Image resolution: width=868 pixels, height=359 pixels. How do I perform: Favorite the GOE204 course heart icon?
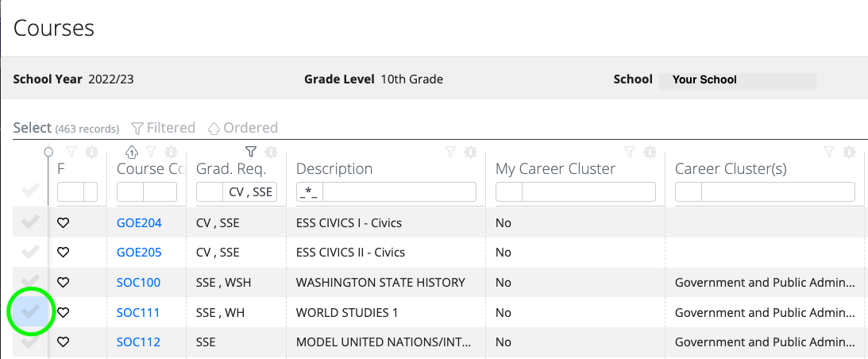(x=63, y=222)
